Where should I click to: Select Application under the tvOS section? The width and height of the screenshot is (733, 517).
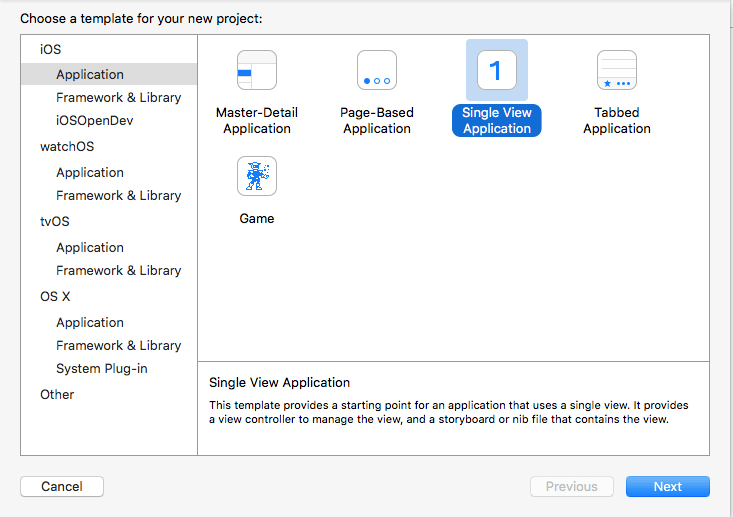pyautogui.click(x=90, y=247)
